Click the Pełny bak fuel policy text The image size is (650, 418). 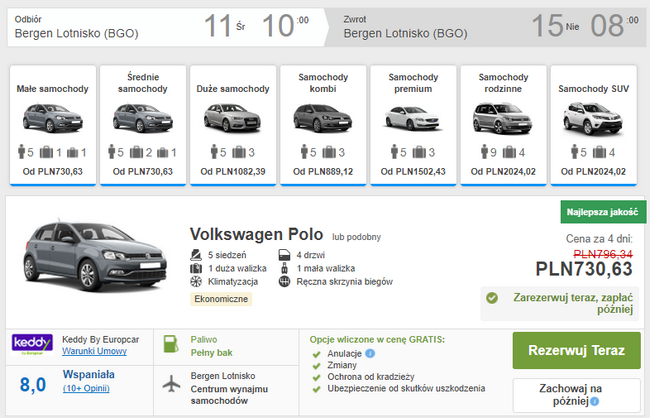pos(211,353)
